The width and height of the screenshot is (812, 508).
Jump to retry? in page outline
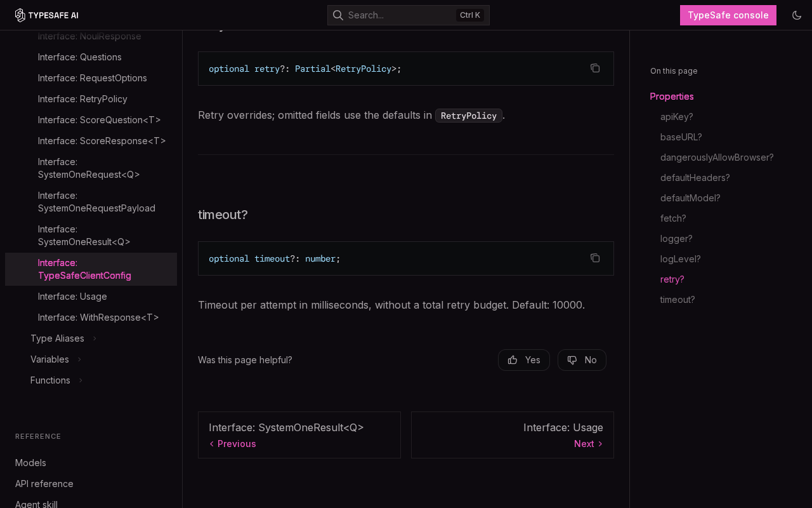click(x=672, y=279)
